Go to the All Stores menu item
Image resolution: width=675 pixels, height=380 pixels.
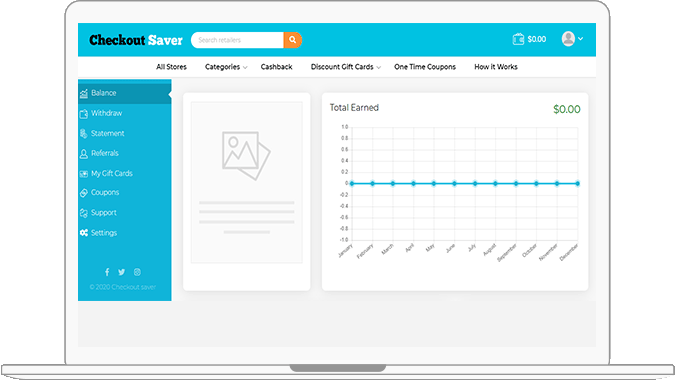click(171, 67)
